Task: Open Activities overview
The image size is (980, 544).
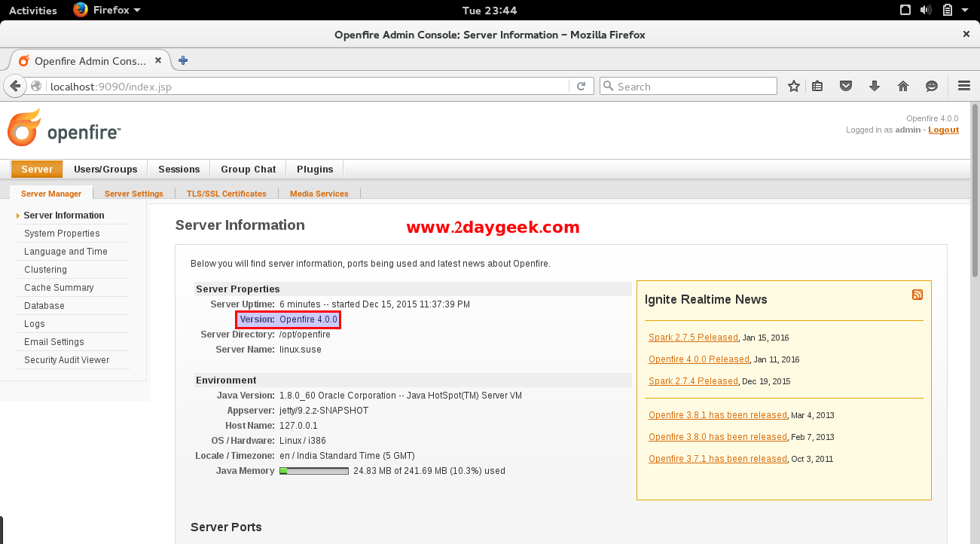Action: 32,11
